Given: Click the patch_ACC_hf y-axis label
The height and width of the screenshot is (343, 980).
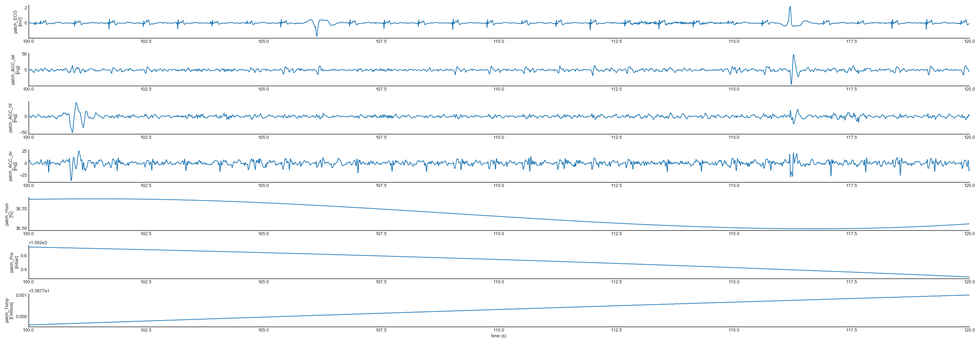Looking at the screenshot, I should [x=13, y=118].
